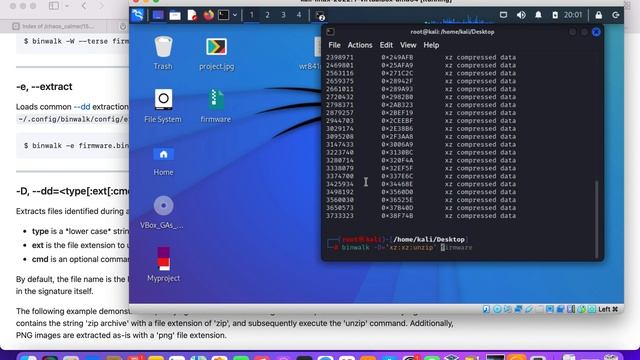Click the volume speaker icon in Kali panel
Viewport: 640px width, 360px height.
(521, 15)
